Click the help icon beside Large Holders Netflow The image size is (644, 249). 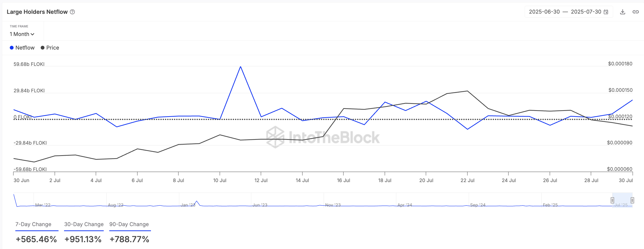(72, 12)
